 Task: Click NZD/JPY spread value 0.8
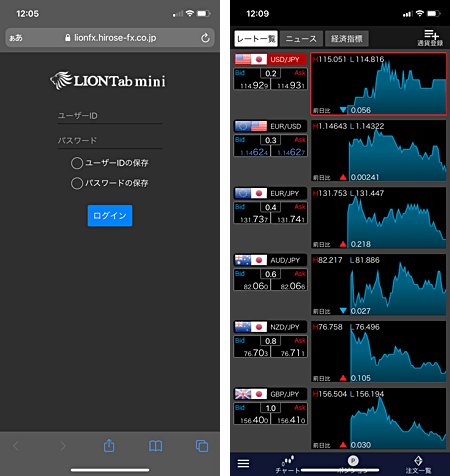[x=271, y=341]
